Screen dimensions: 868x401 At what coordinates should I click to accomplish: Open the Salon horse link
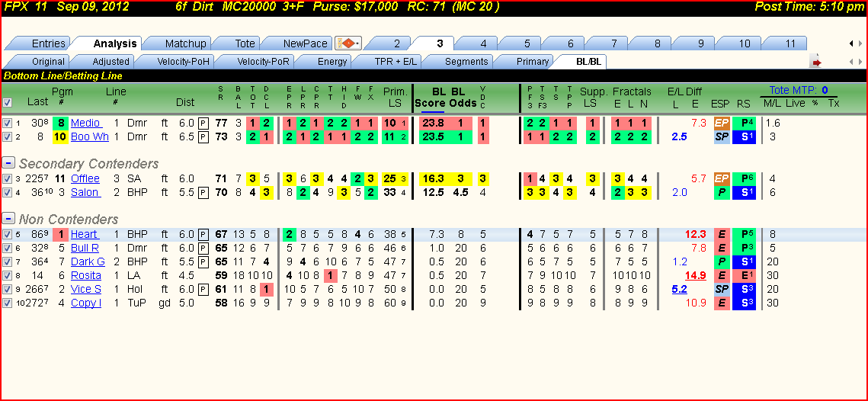click(85, 192)
